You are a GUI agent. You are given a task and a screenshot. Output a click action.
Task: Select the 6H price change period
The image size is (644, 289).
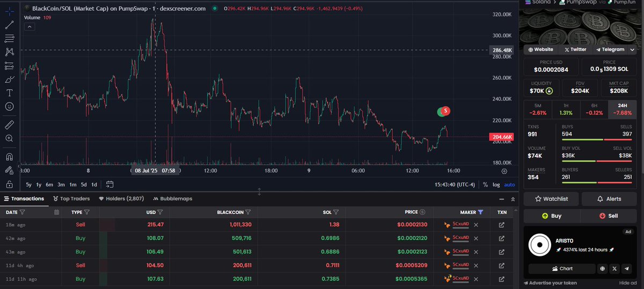click(x=595, y=109)
